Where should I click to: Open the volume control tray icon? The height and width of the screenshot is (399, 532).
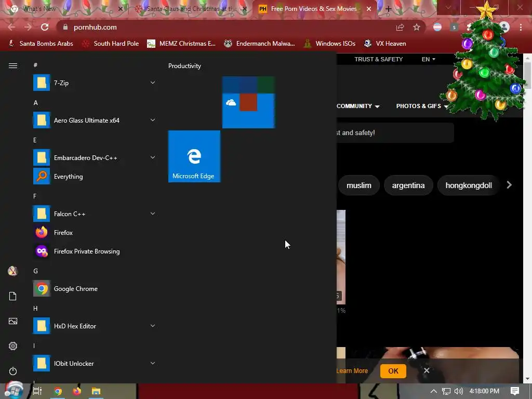(458, 391)
